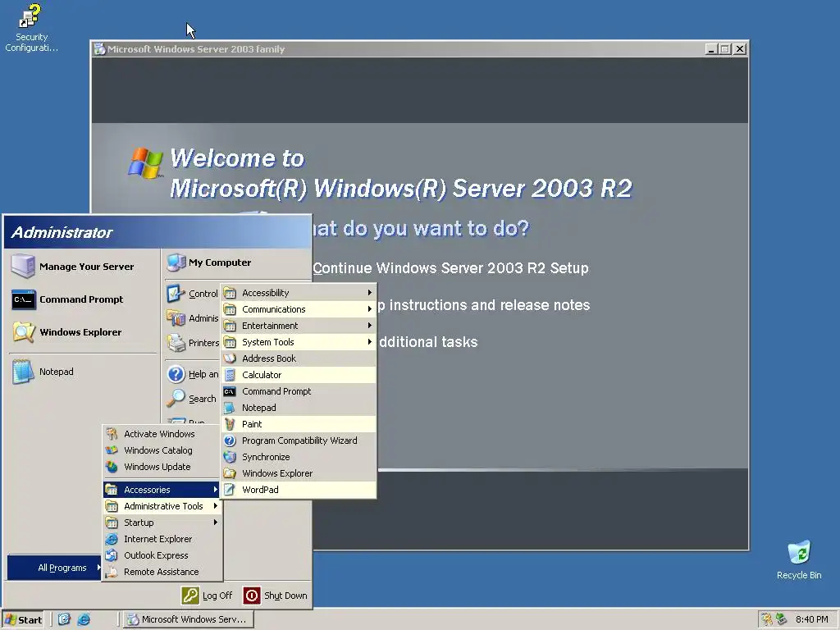Expand the Communications submenu

[x=299, y=309]
